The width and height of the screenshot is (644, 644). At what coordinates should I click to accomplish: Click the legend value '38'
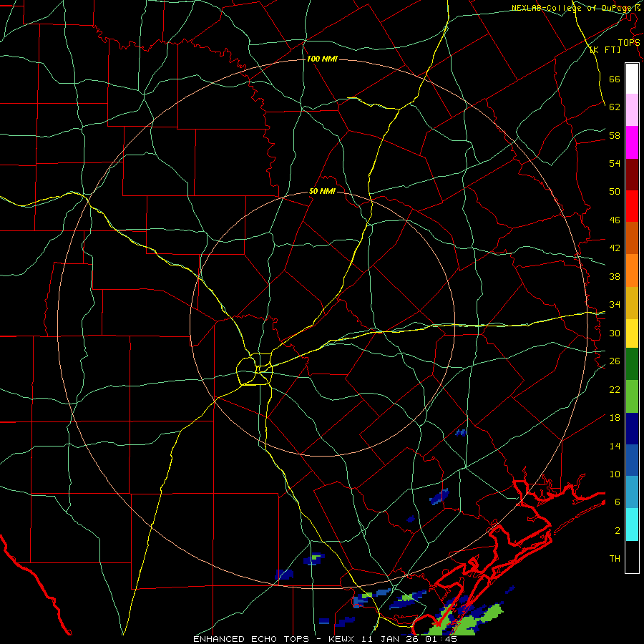[615, 277]
